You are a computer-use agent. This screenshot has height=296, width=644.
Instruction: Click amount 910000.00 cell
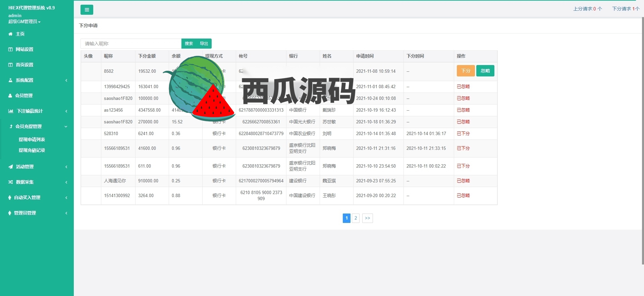148,181
